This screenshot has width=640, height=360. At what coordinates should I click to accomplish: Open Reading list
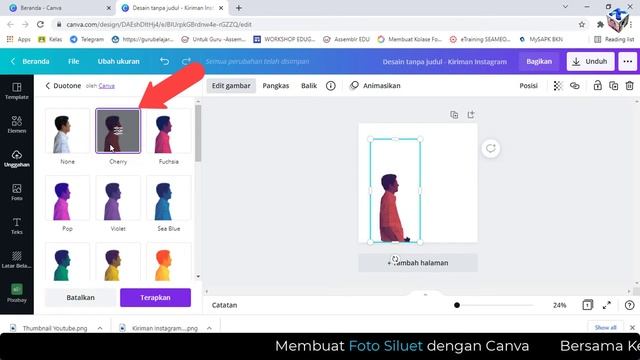(614, 39)
